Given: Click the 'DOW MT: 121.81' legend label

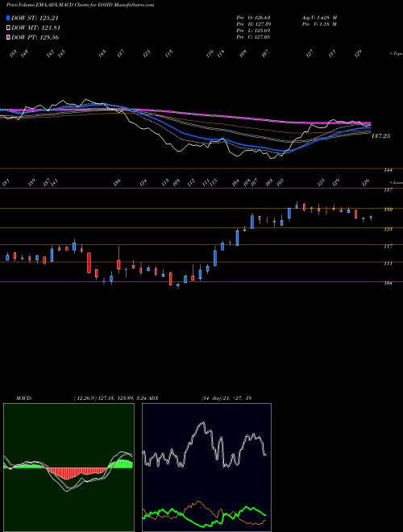Looking at the screenshot, I should click(35, 28).
